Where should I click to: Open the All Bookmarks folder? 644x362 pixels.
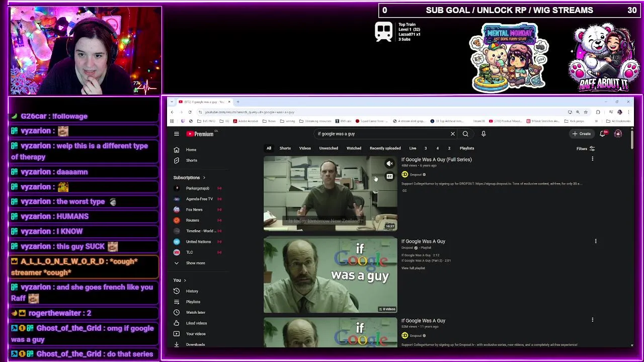point(619,121)
